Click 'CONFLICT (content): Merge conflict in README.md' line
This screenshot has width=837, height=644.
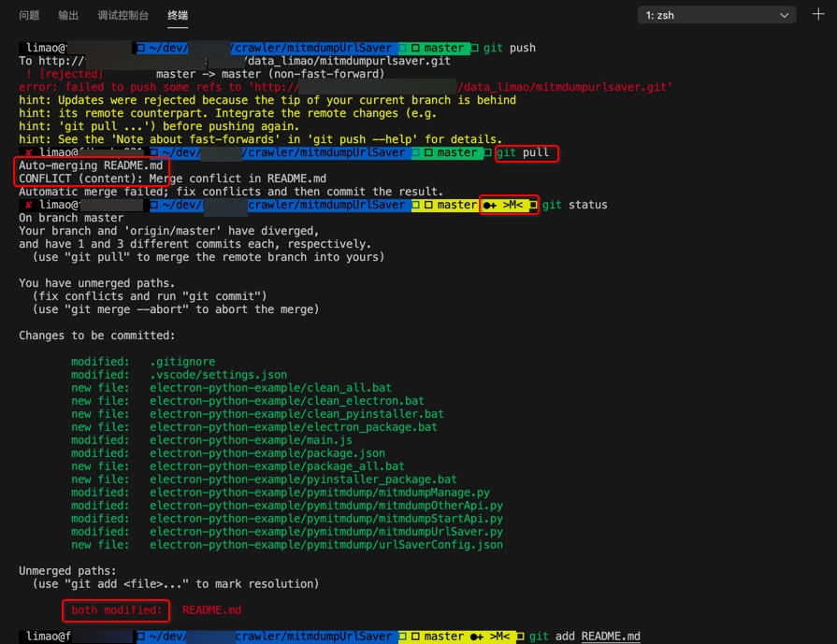[x=172, y=179]
